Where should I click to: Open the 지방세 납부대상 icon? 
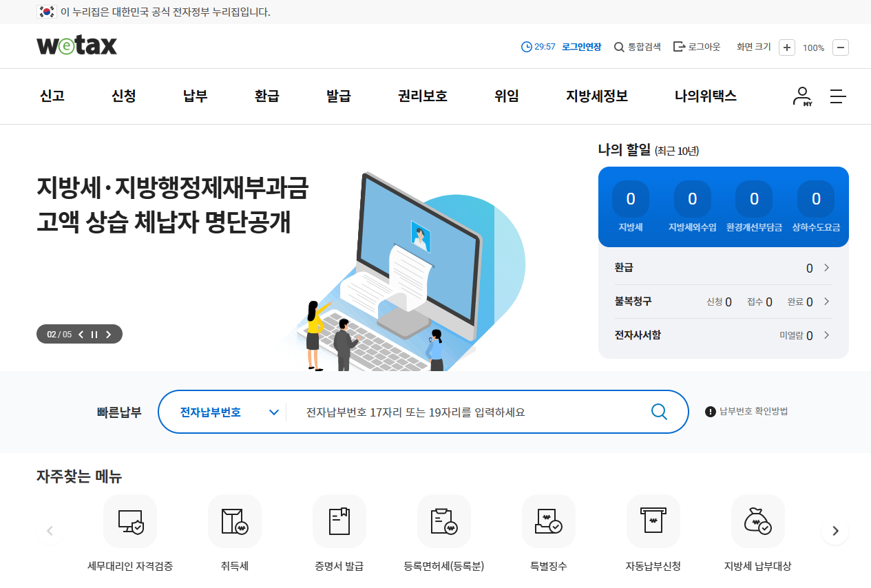(758, 521)
